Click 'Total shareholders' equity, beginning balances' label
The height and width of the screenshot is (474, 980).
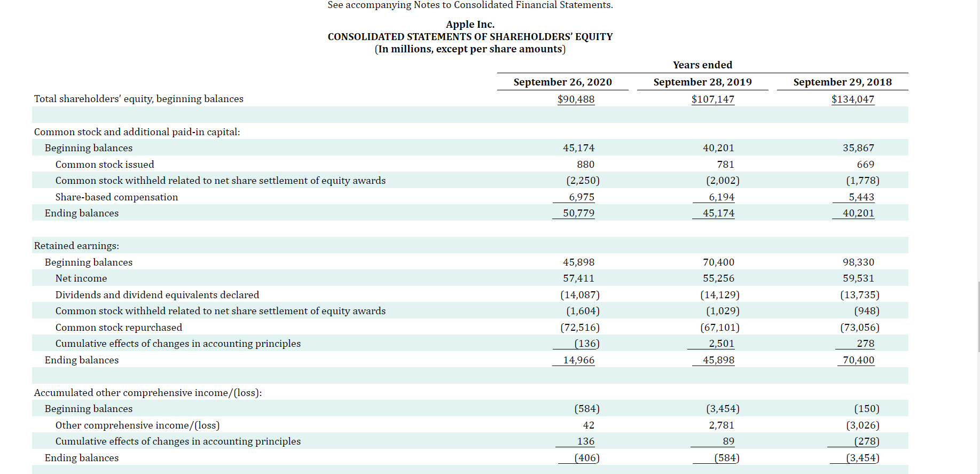coord(139,99)
